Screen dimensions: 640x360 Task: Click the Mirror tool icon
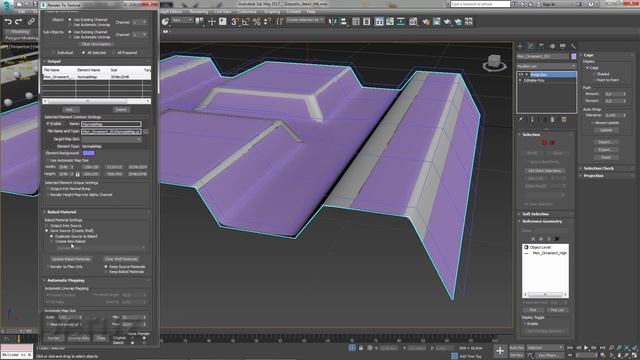pyautogui.click(x=333, y=22)
